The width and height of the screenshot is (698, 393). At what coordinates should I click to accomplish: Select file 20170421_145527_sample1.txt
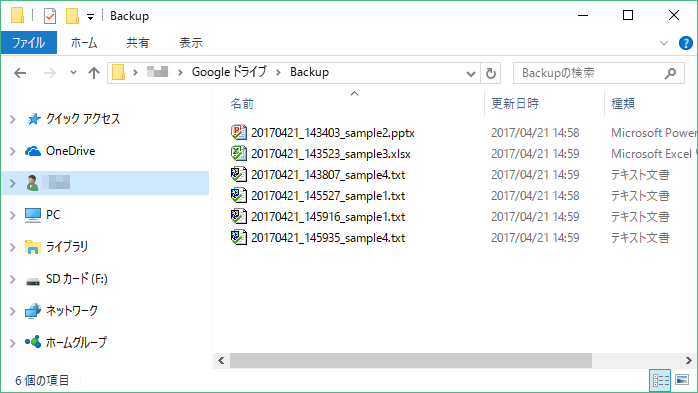[x=328, y=196]
